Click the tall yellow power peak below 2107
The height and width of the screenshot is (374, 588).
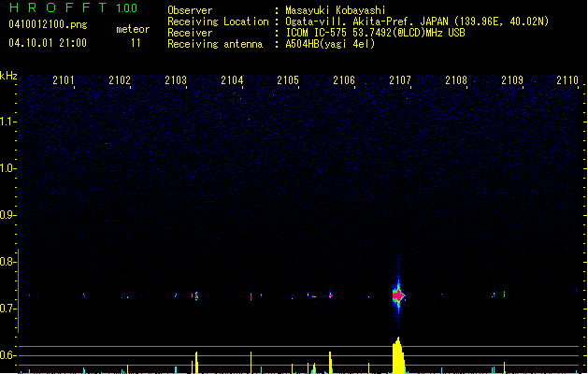(397, 356)
